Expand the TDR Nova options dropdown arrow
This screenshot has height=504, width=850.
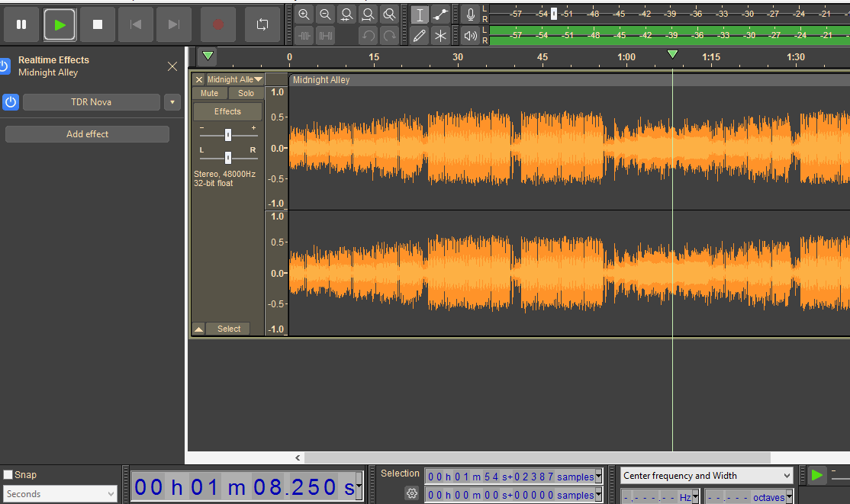(x=172, y=102)
